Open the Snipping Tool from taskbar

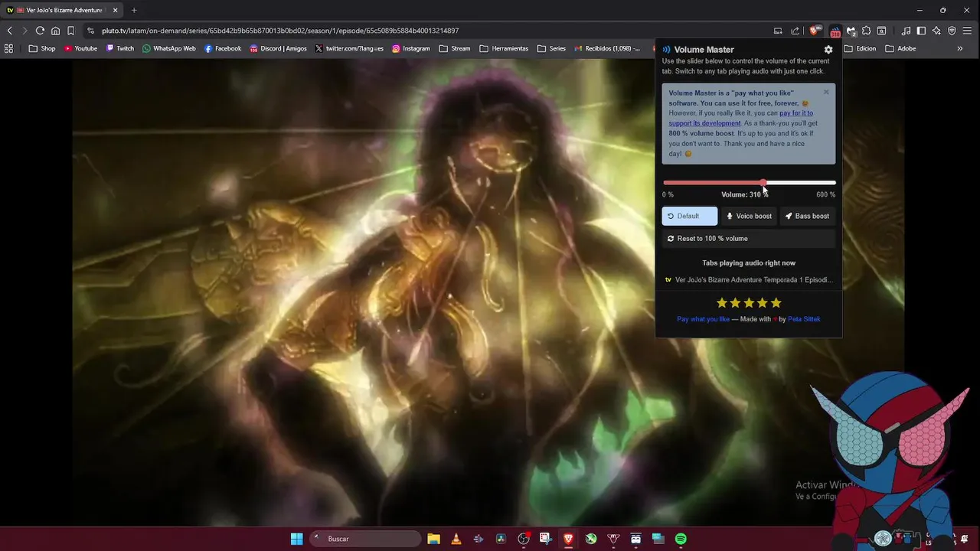pyautogui.click(x=545, y=539)
